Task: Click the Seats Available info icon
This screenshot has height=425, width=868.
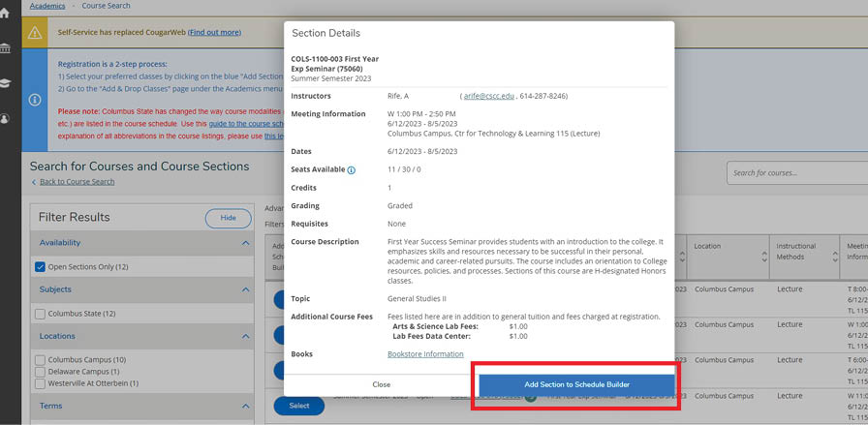Action: click(351, 170)
